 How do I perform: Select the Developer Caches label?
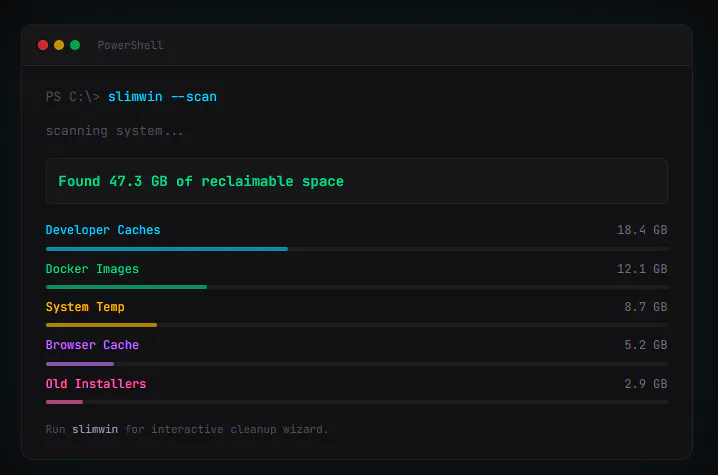pos(103,230)
